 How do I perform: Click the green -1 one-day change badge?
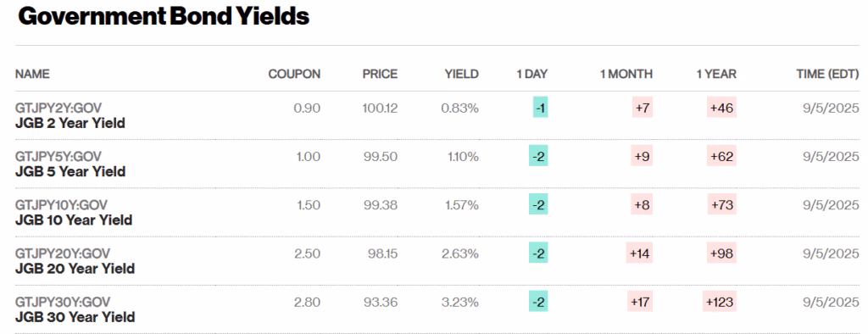[540, 108]
